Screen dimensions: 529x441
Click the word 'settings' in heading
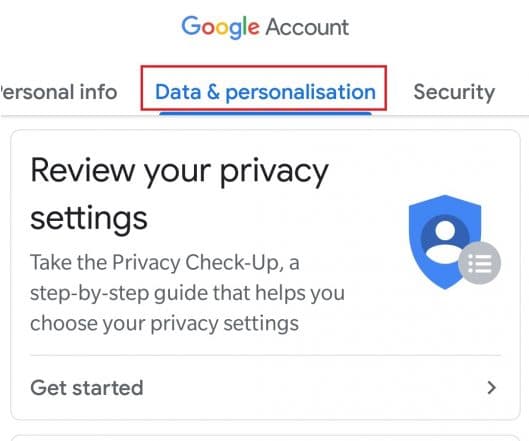pos(89,219)
